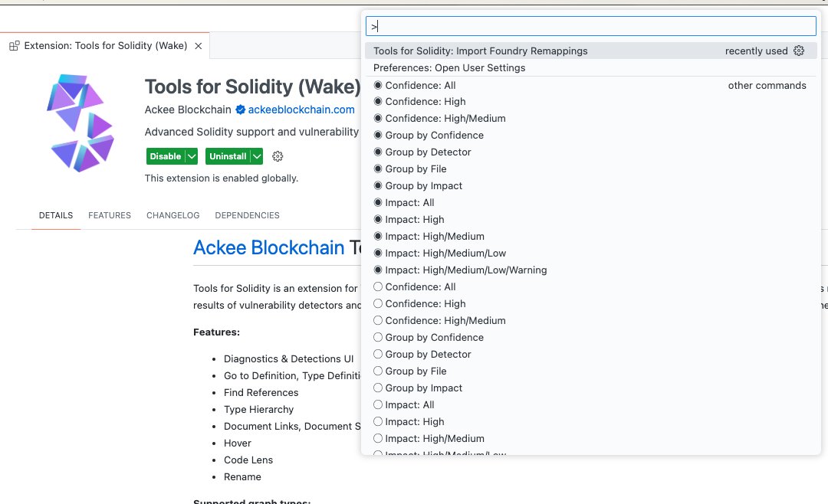Viewport: 828px width, 504px height.
Task: Select empty-circle Confidence: High/Medium command
Action: click(x=591, y=320)
